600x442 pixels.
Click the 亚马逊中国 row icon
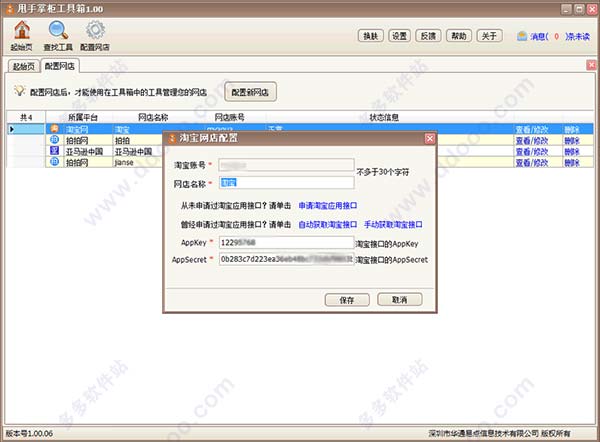(55, 151)
